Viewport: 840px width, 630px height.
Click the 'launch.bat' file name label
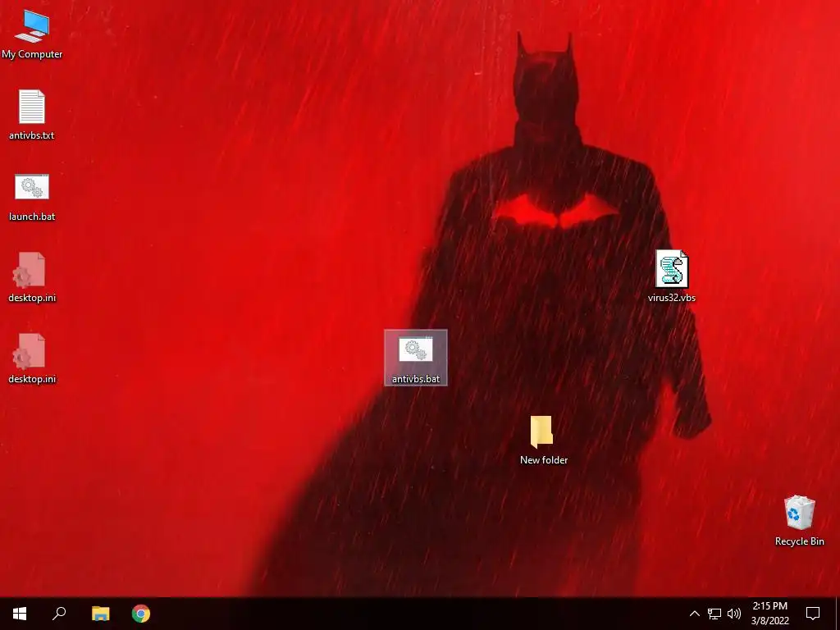click(x=32, y=217)
